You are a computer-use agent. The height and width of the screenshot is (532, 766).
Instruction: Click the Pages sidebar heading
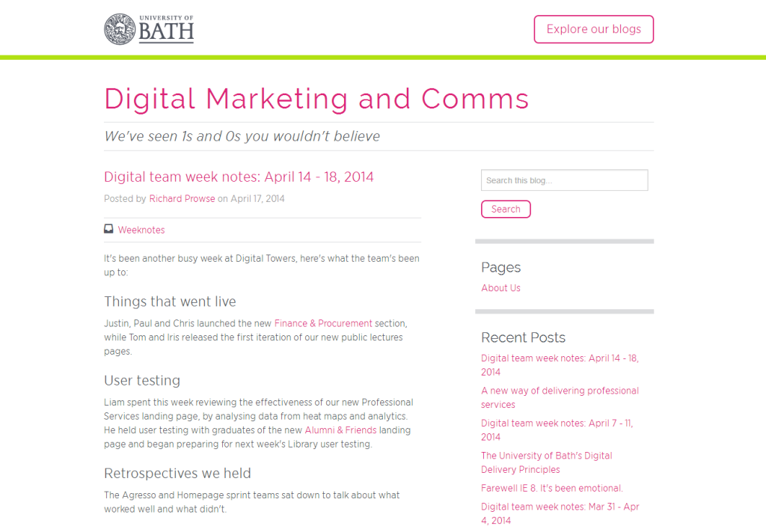point(500,267)
